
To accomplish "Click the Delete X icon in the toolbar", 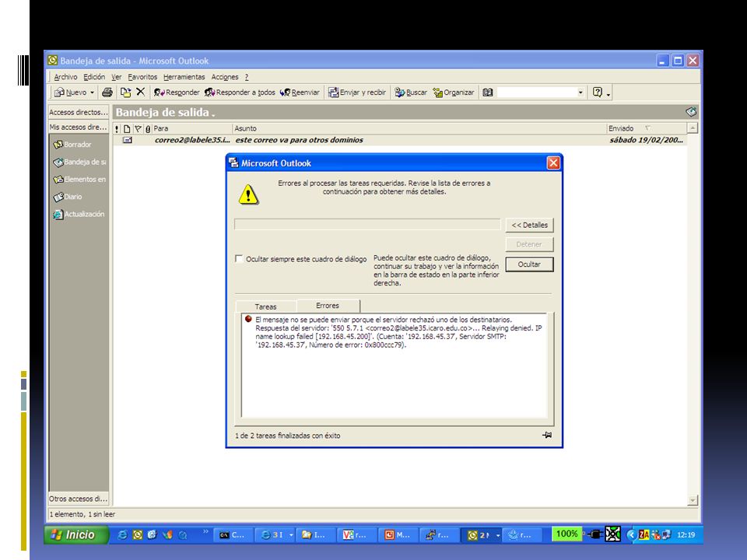I will coord(141,92).
